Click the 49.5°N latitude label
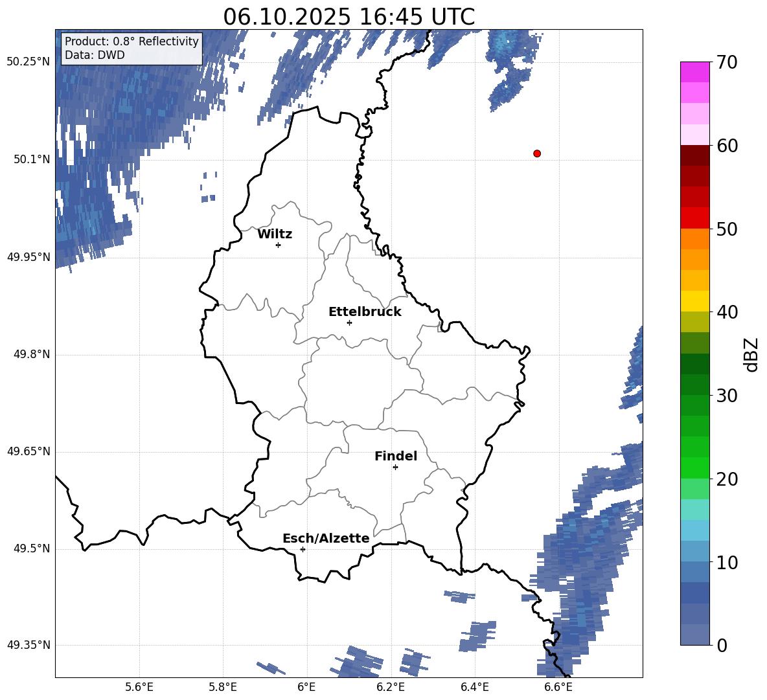Screen dimensions: 767x700 pos(32,548)
